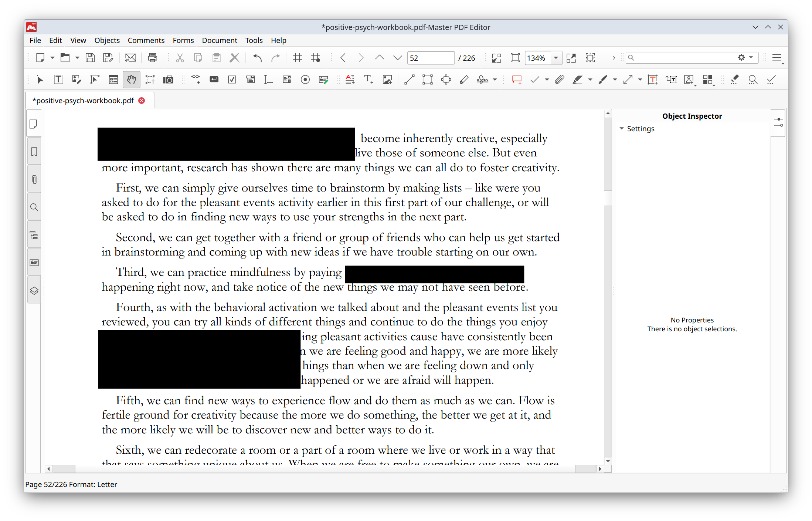
Task: Open the zoom level dropdown
Action: click(x=556, y=58)
